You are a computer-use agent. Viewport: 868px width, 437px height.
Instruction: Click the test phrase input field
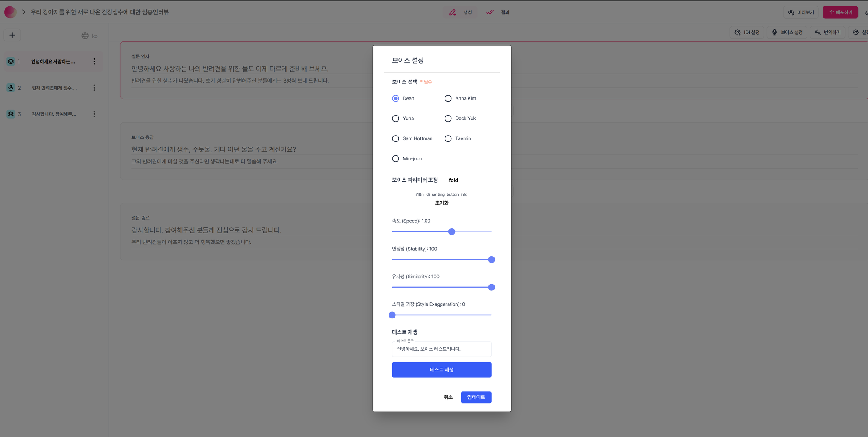click(x=442, y=349)
